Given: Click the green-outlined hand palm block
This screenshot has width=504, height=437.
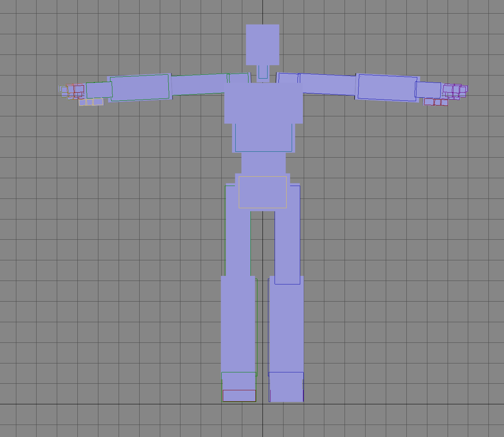Looking at the screenshot, I should pyautogui.click(x=99, y=90).
